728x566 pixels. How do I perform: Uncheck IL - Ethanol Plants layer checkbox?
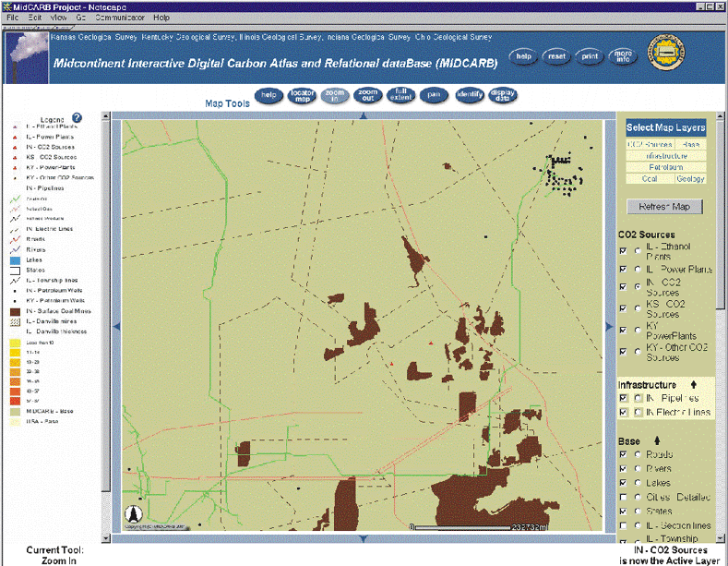[x=623, y=251]
